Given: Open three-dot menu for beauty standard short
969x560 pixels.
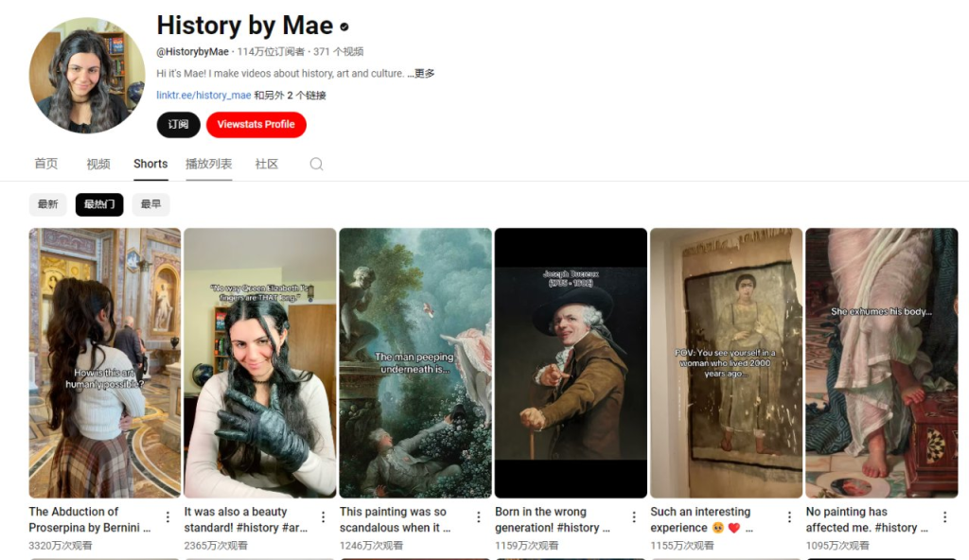Looking at the screenshot, I should pyautogui.click(x=324, y=516).
